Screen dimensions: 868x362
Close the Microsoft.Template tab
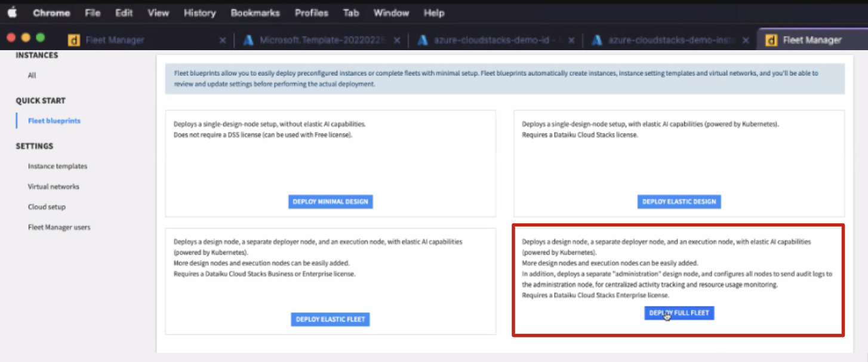[396, 41]
